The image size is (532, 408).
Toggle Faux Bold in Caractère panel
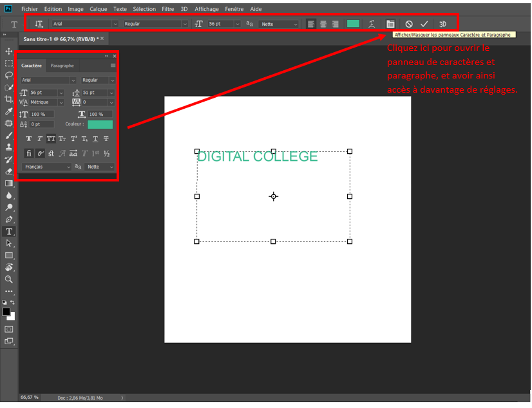29,138
